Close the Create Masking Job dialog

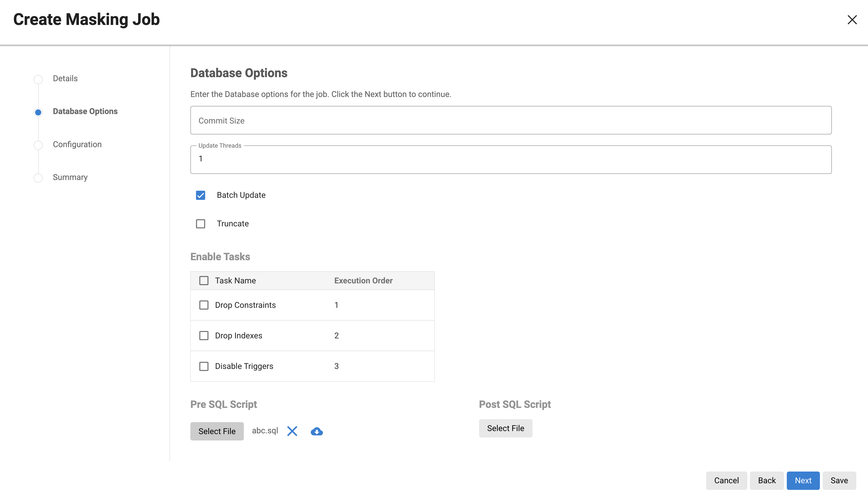point(852,20)
